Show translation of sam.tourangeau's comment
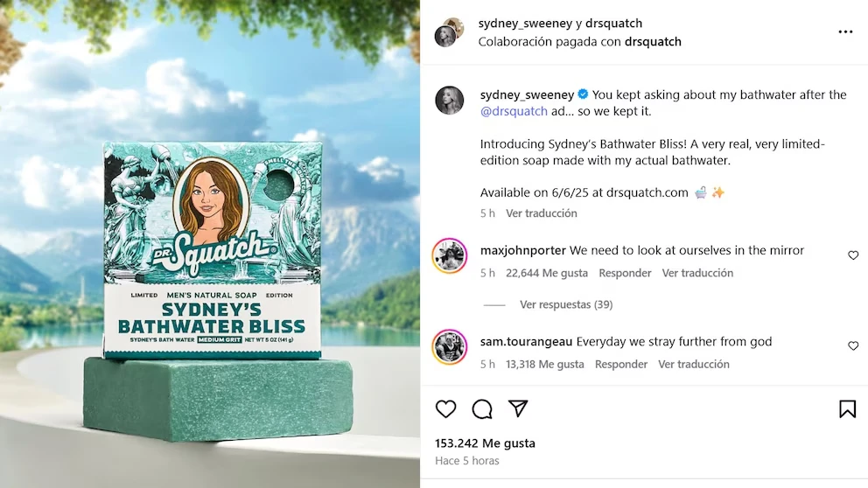 click(694, 364)
